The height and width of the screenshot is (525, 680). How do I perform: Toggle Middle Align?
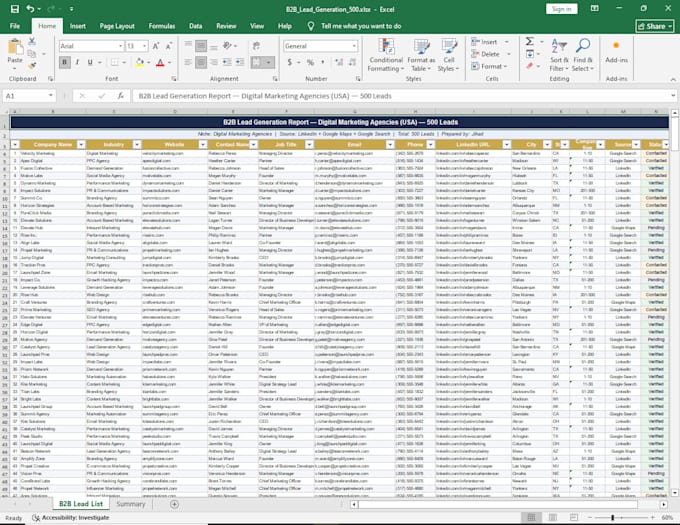point(201,46)
